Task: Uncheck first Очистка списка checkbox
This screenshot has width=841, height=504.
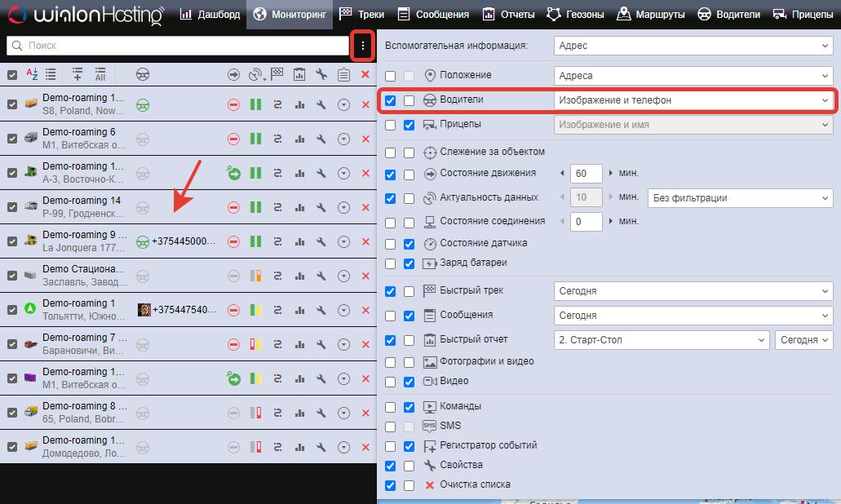Action: (x=391, y=485)
